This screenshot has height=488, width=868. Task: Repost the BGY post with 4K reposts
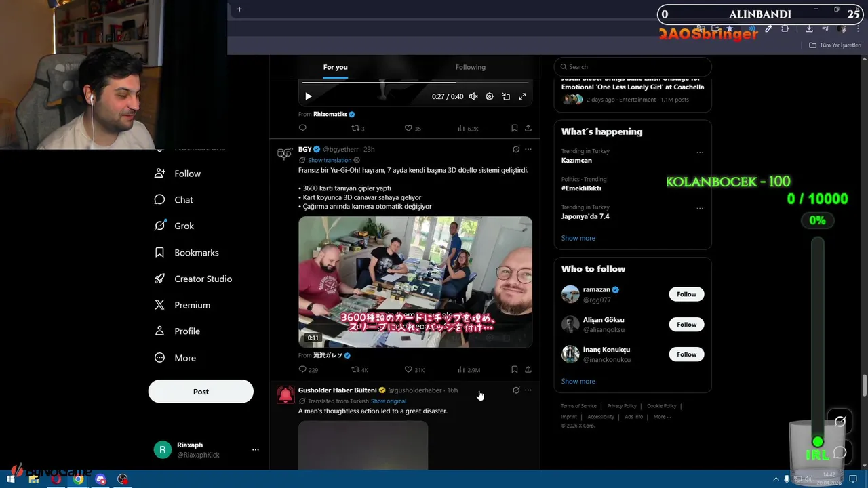359,369
